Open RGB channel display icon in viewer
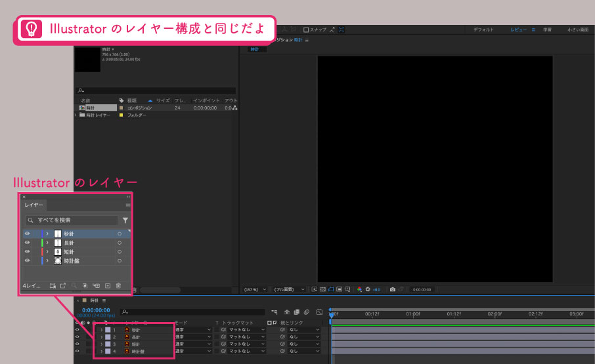This screenshot has width=595, height=364. click(359, 289)
